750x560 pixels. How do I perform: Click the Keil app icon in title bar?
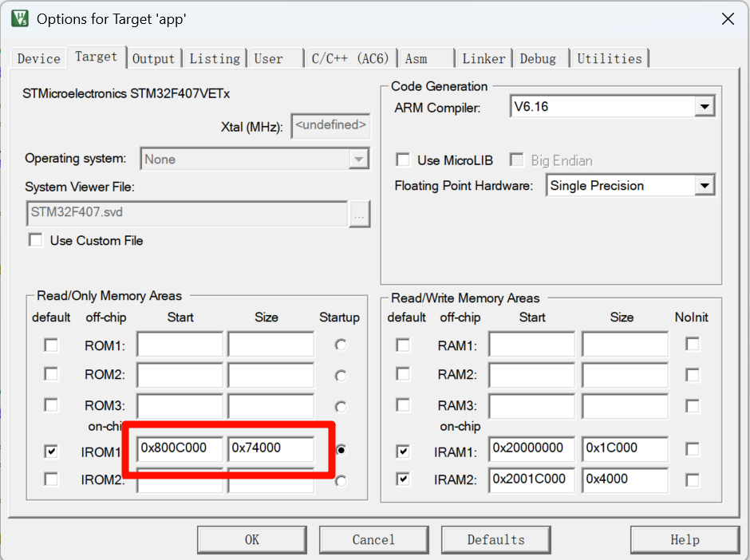20,19
